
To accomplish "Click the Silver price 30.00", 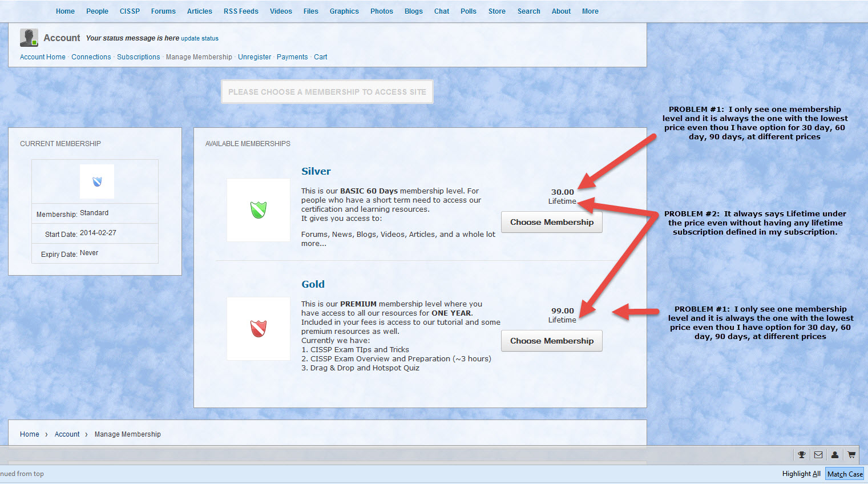I will pos(563,192).
